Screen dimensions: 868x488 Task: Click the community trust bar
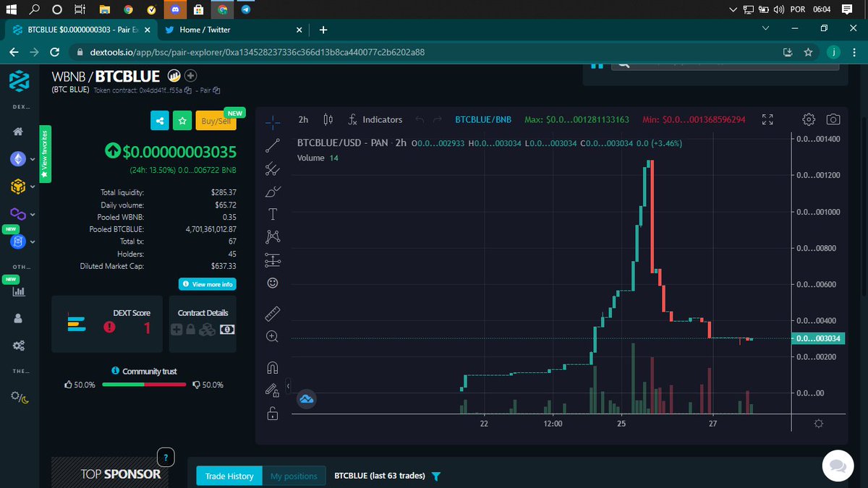click(145, 385)
